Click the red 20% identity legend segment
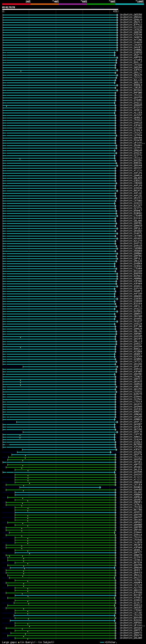Image resolution: width=146 pixels, height=644 pixels. (16, 4)
